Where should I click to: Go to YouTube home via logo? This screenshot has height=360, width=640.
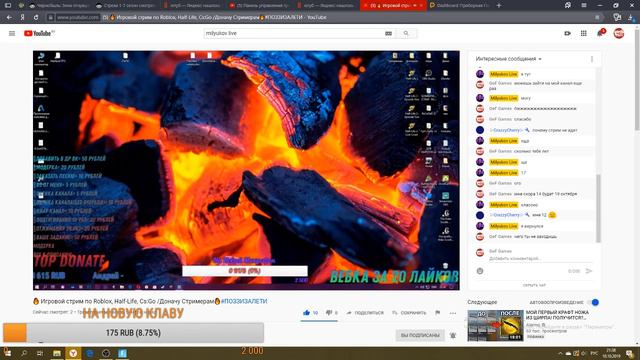39,33
